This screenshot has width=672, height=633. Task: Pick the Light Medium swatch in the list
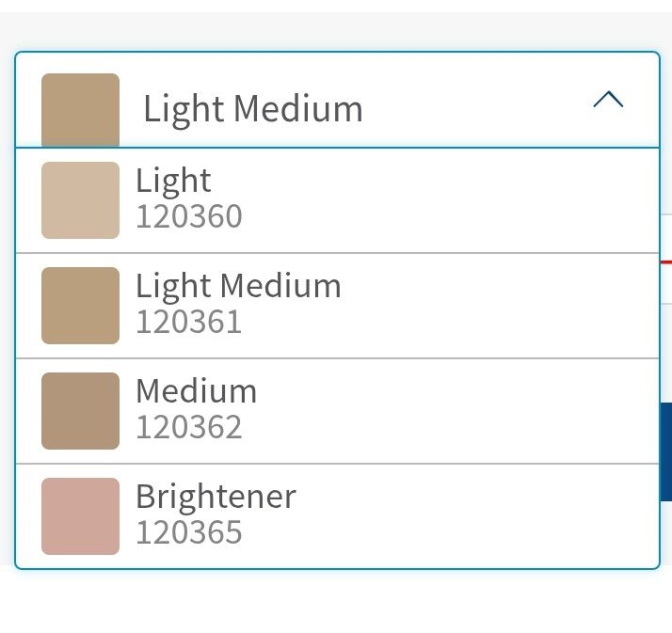pos(80,306)
